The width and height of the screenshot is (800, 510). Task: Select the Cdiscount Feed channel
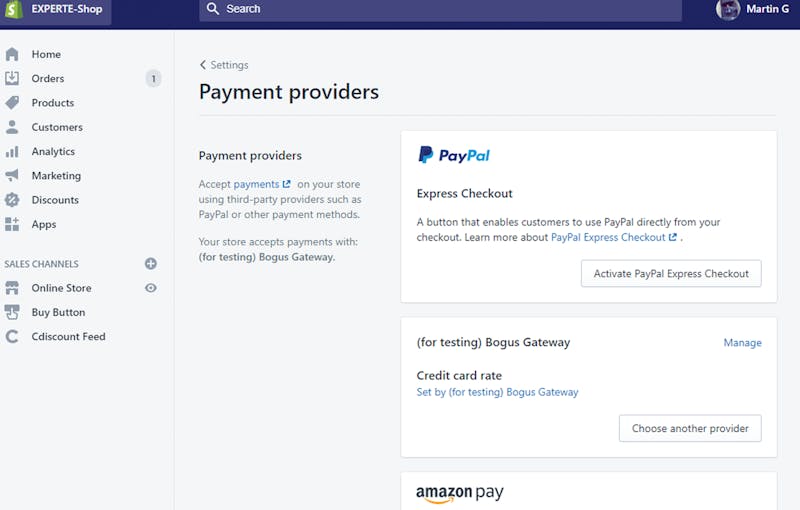pos(68,337)
